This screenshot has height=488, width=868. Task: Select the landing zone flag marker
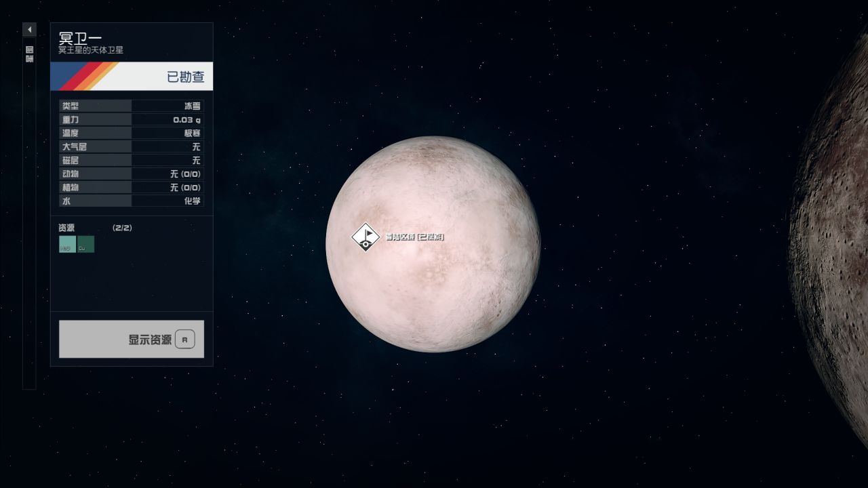click(366, 237)
